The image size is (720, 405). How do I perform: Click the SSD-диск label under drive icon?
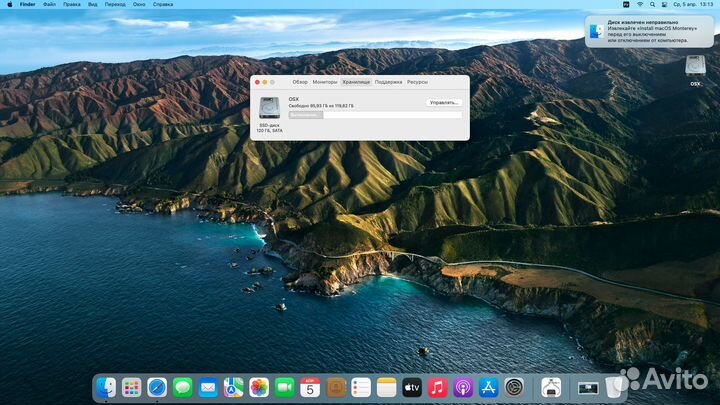270,125
